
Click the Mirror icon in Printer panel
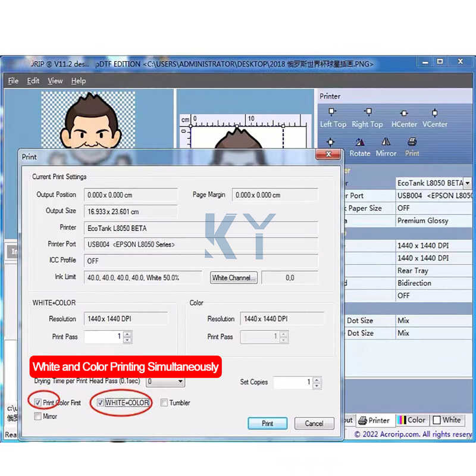tap(386, 142)
